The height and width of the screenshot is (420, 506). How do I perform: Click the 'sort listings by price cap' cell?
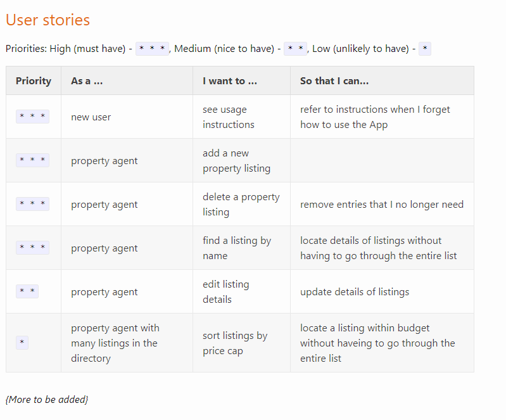point(234,343)
